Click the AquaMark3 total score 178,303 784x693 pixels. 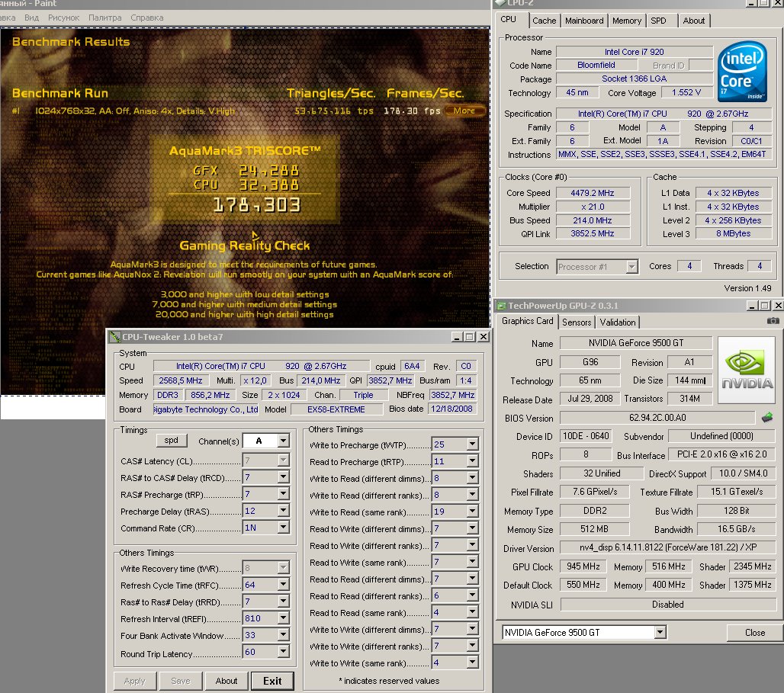pyautogui.click(x=257, y=205)
